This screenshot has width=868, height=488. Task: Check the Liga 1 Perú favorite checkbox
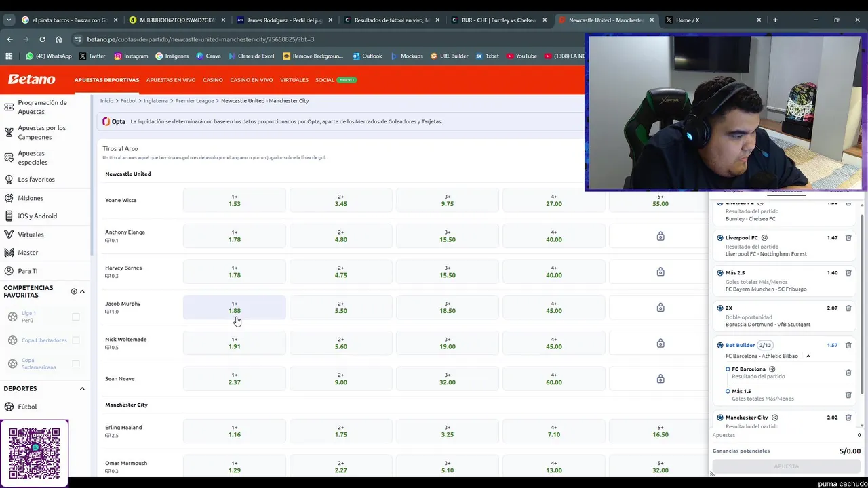coord(76,317)
